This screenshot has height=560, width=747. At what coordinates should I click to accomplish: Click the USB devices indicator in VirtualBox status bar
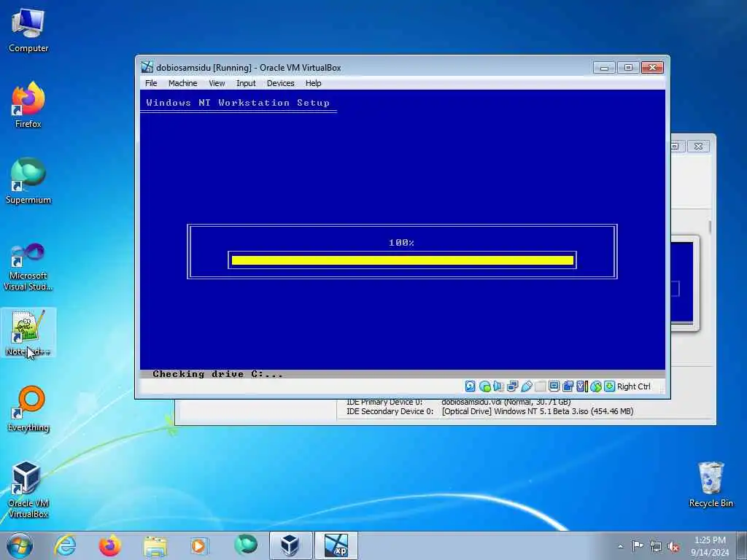click(x=527, y=386)
